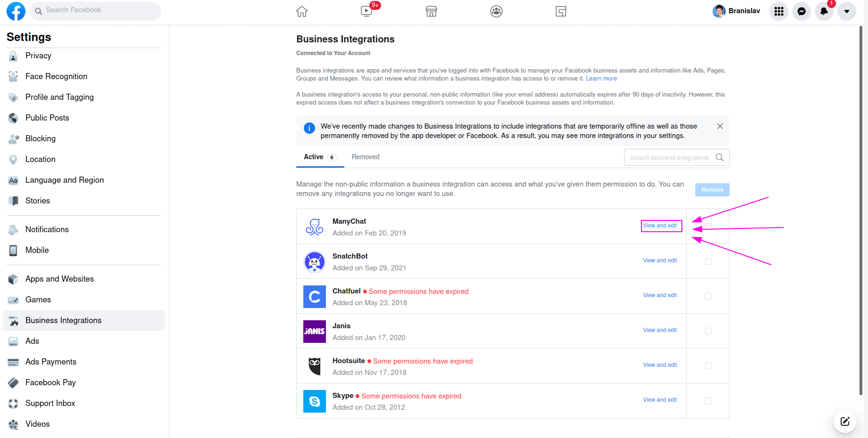868x438 pixels.
Task: Check the Janis checkbox
Action: [708, 331]
